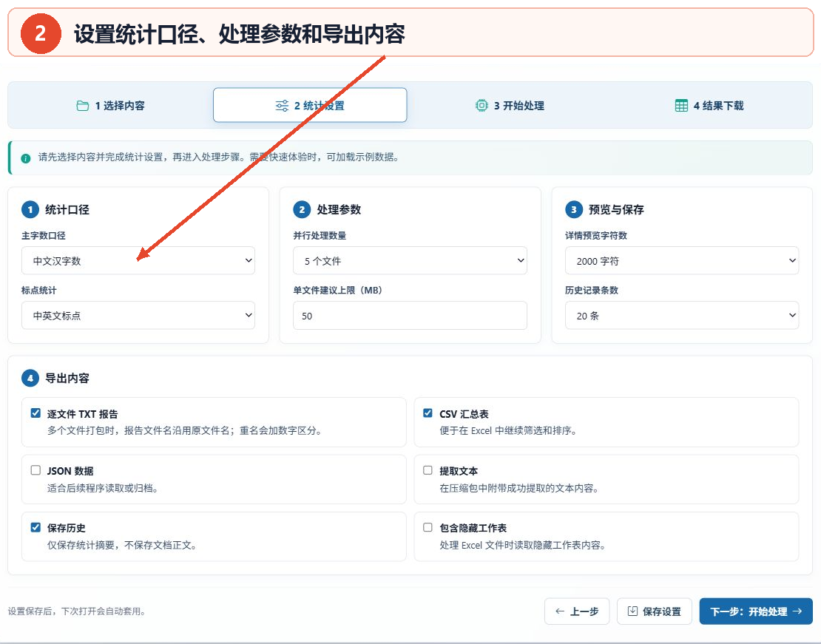Enable the JSON 数据 checkbox
This screenshot has height=644, width=821.
tap(36, 470)
